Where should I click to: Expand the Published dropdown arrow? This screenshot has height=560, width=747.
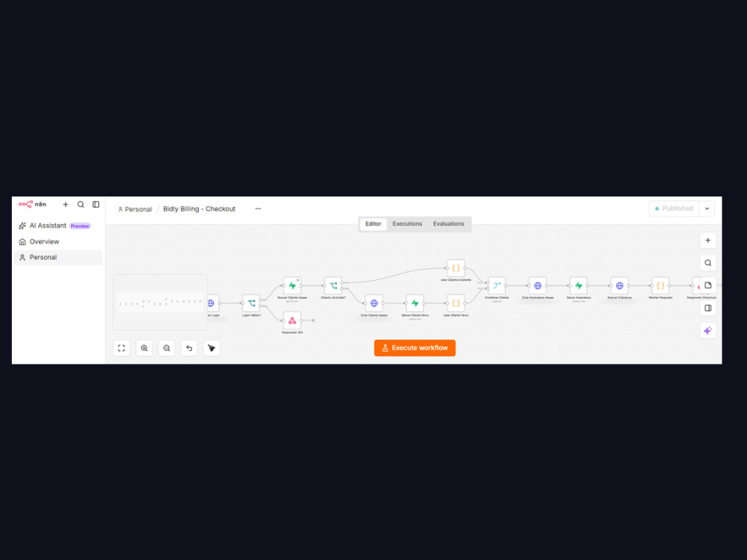[707, 208]
